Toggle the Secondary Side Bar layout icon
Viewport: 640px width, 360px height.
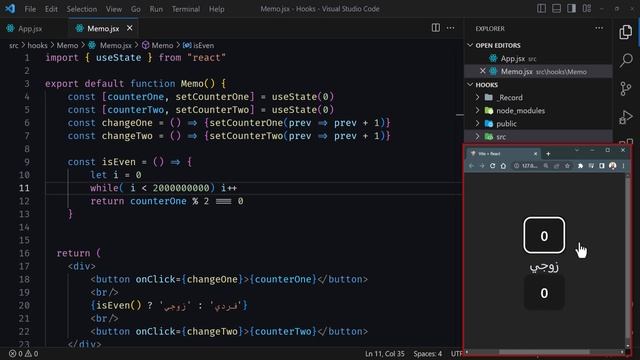coord(571,9)
